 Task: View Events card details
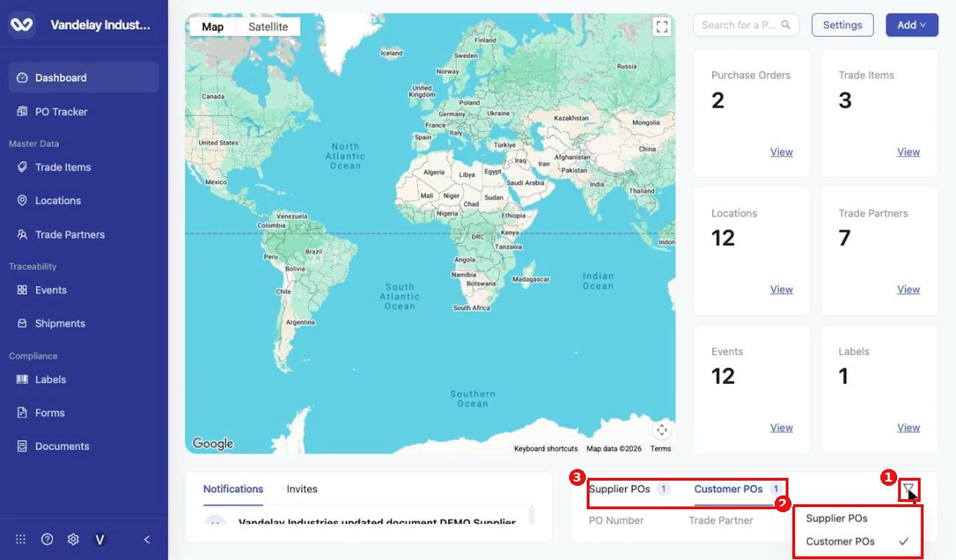click(x=781, y=428)
